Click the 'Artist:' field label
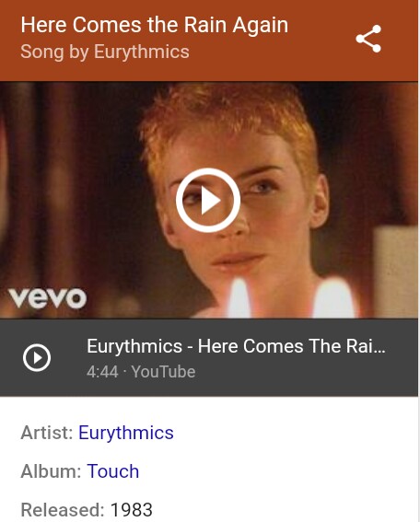 tap(47, 433)
